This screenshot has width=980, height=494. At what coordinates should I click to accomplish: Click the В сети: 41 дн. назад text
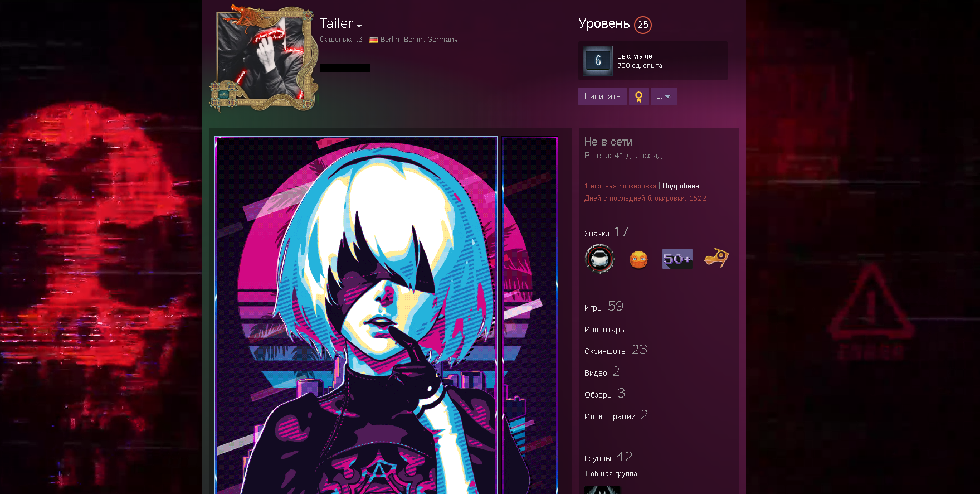tap(623, 156)
